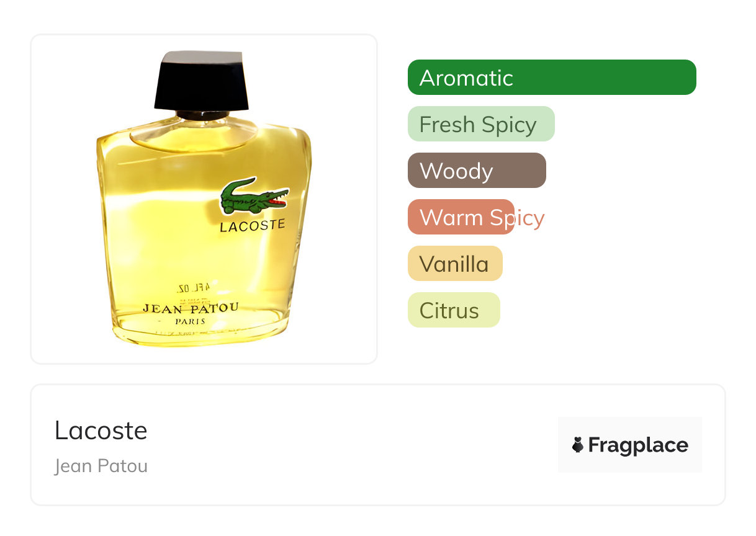Image resolution: width=756 pixels, height=536 pixels.
Task: Open the Jean Patou brand link
Action: tap(101, 465)
